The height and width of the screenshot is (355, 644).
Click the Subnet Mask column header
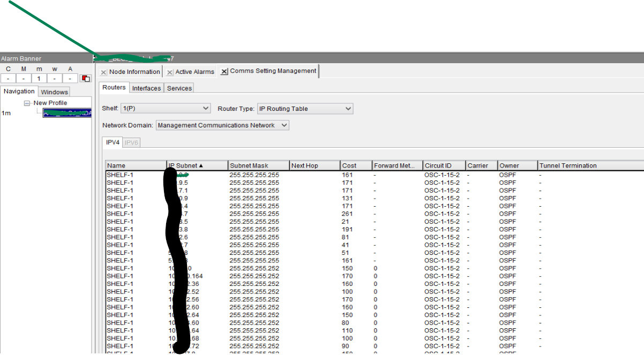[x=259, y=165]
